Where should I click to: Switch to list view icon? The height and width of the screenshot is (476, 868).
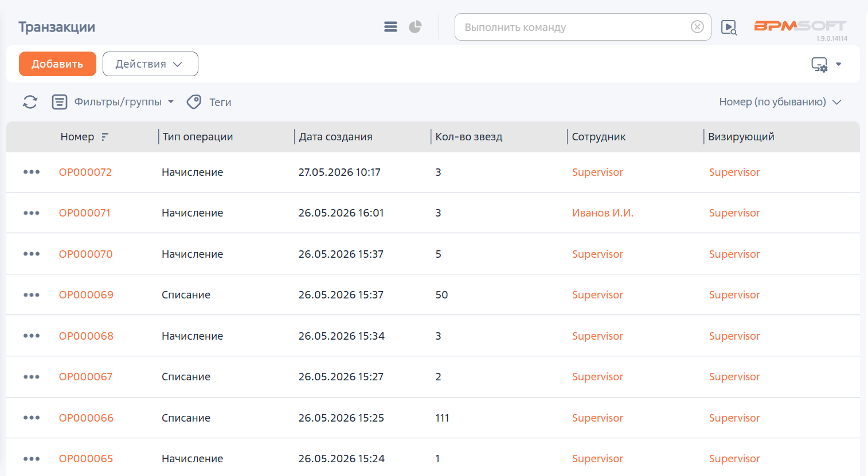(x=390, y=27)
